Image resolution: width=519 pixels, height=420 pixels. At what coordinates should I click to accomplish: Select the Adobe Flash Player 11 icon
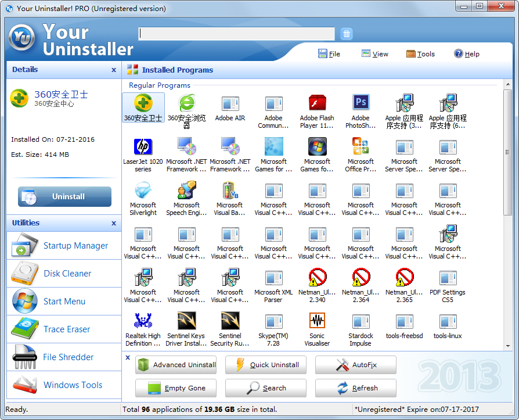(x=317, y=103)
